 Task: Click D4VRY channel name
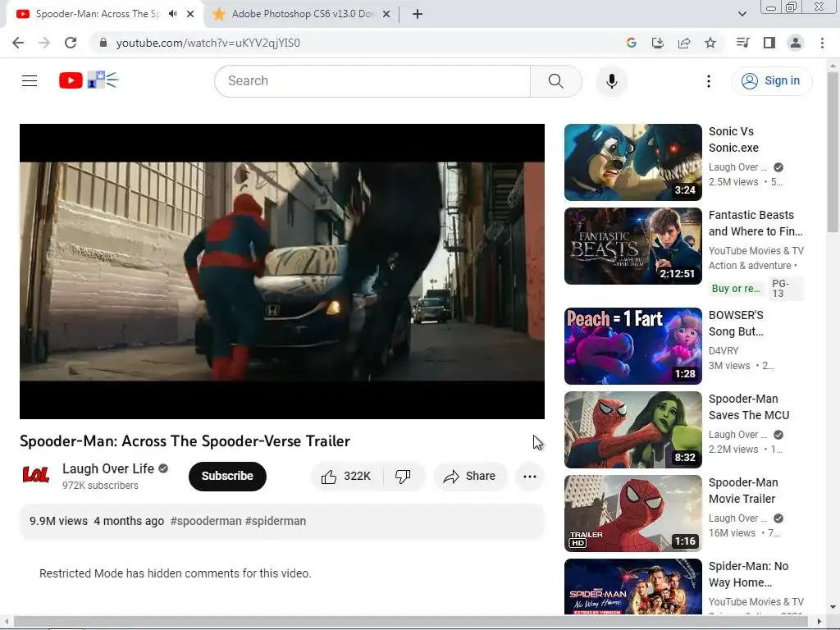point(724,351)
